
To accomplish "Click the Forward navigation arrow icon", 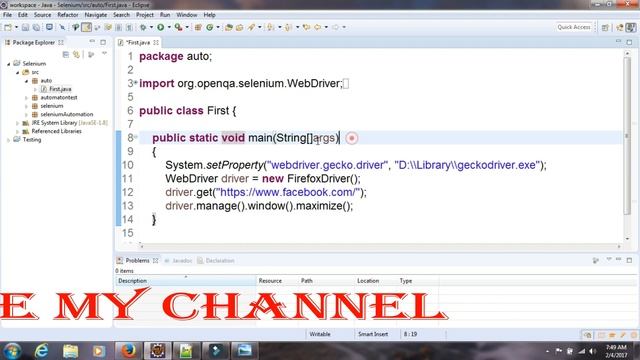I will [x=336, y=27].
